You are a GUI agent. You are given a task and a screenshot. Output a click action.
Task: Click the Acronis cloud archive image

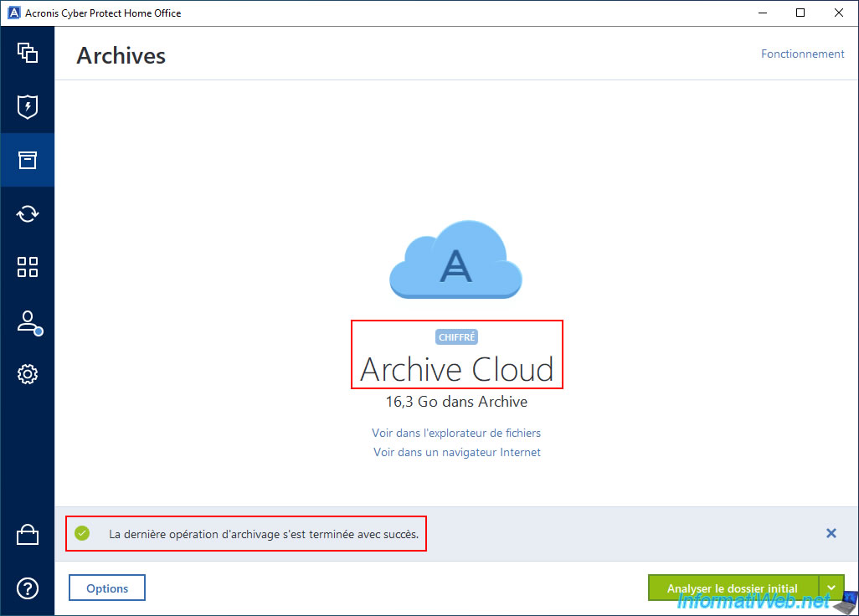click(x=455, y=259)
